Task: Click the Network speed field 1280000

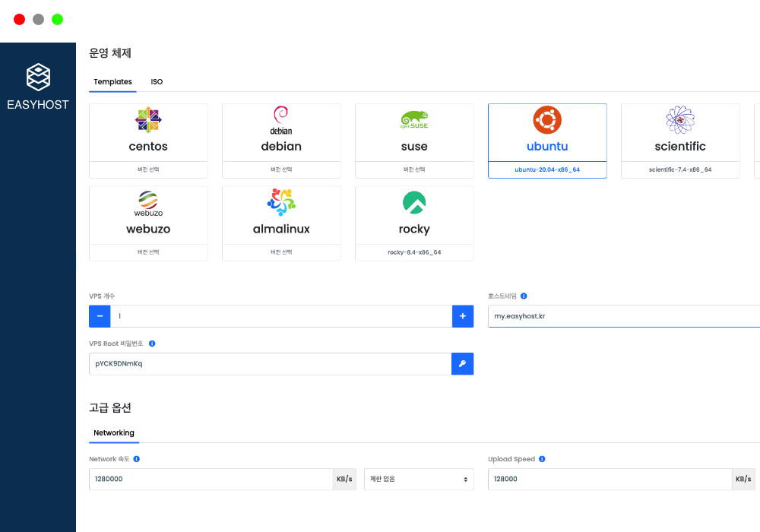Action: tap(211, 480)
